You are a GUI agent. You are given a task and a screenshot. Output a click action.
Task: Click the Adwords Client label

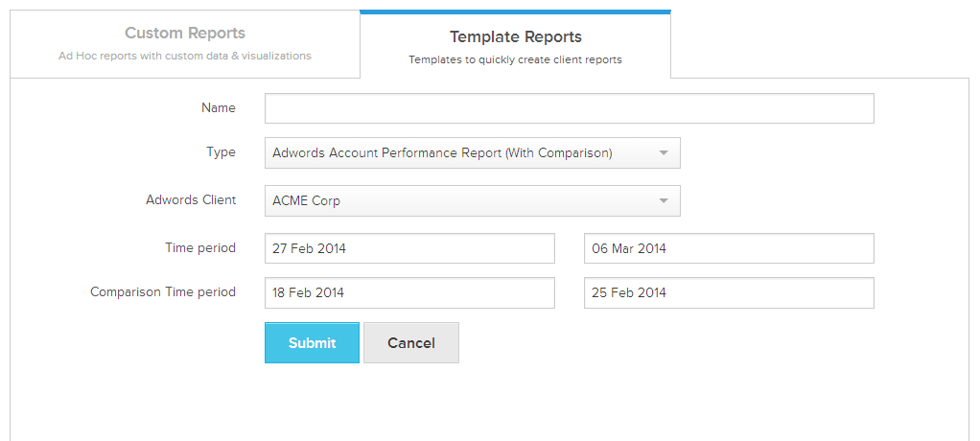tap(191, 201)
